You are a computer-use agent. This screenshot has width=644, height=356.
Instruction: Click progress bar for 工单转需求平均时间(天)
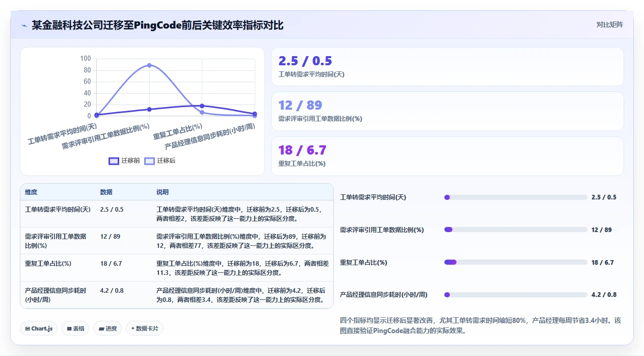(516, 197)
